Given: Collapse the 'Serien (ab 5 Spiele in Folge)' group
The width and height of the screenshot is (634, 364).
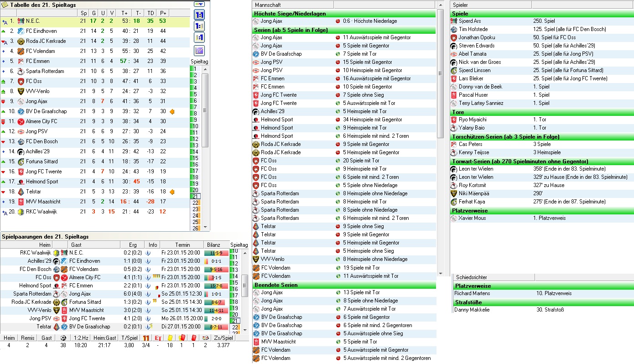Looking at the screenshot, I should click(x=344, y=30).
